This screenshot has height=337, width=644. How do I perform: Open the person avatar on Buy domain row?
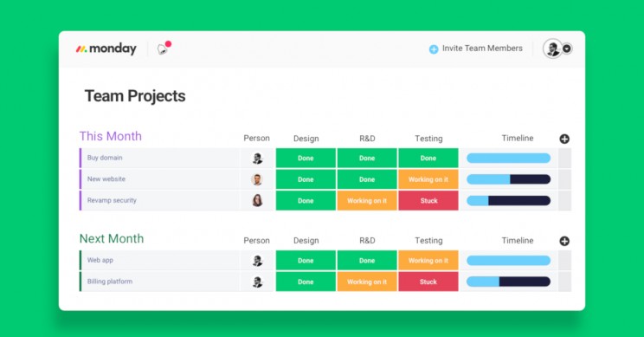click(257, 159)
